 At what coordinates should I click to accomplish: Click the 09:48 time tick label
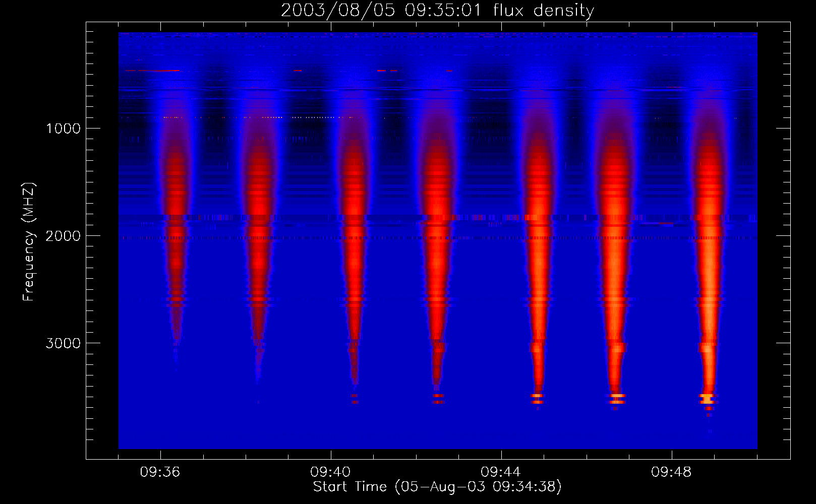(x=671, y=472)
